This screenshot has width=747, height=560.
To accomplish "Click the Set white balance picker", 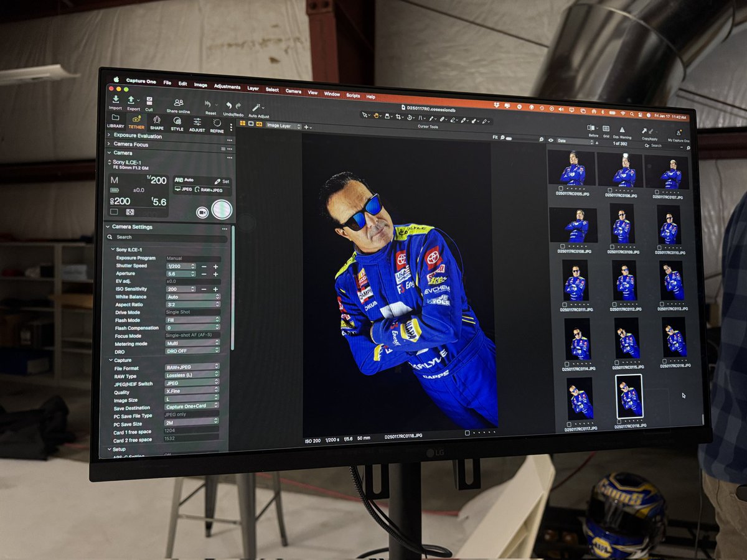I will pyautogui.click(x=222, y=182).
